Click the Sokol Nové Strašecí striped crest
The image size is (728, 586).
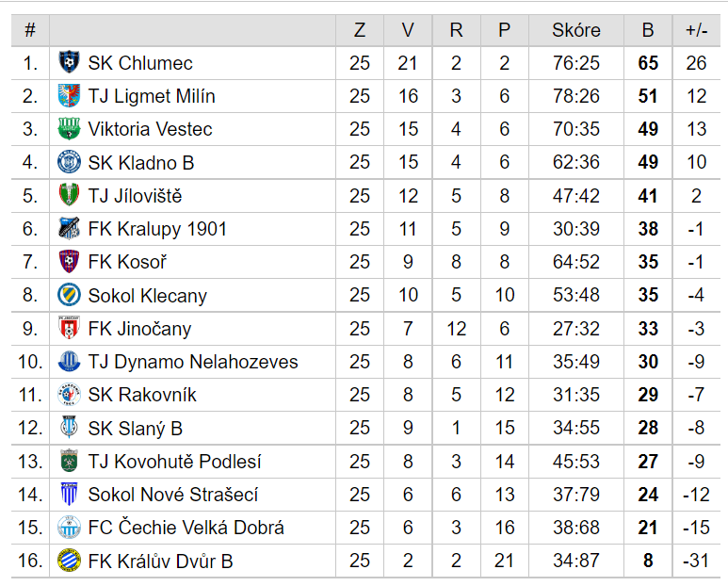coord(69,494)
